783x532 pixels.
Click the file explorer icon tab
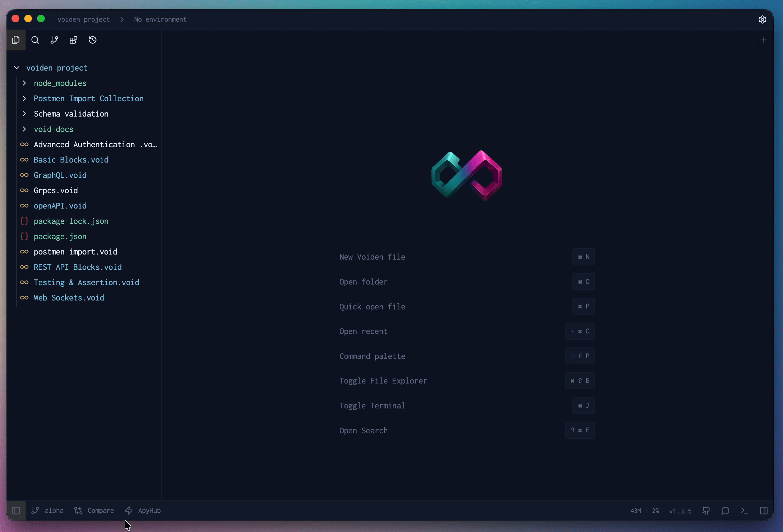pos(16,40)
